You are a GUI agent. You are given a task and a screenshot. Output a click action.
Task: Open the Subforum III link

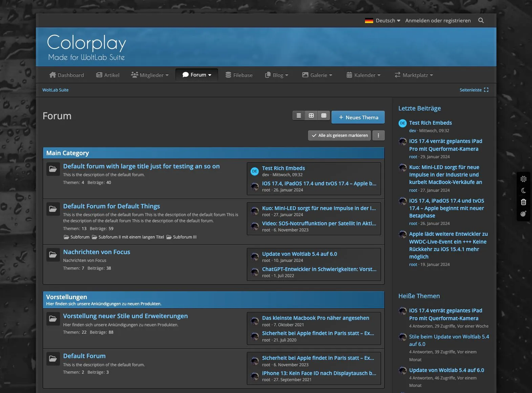184,237
